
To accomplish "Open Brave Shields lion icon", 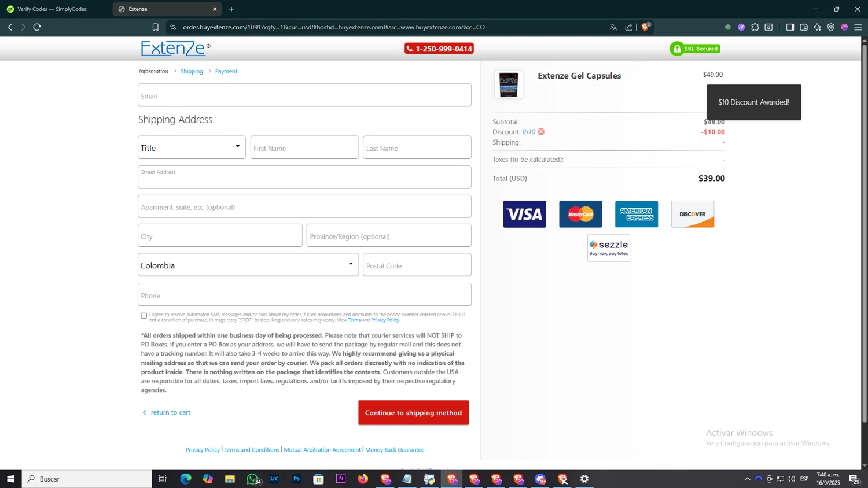I will [646, 27].
